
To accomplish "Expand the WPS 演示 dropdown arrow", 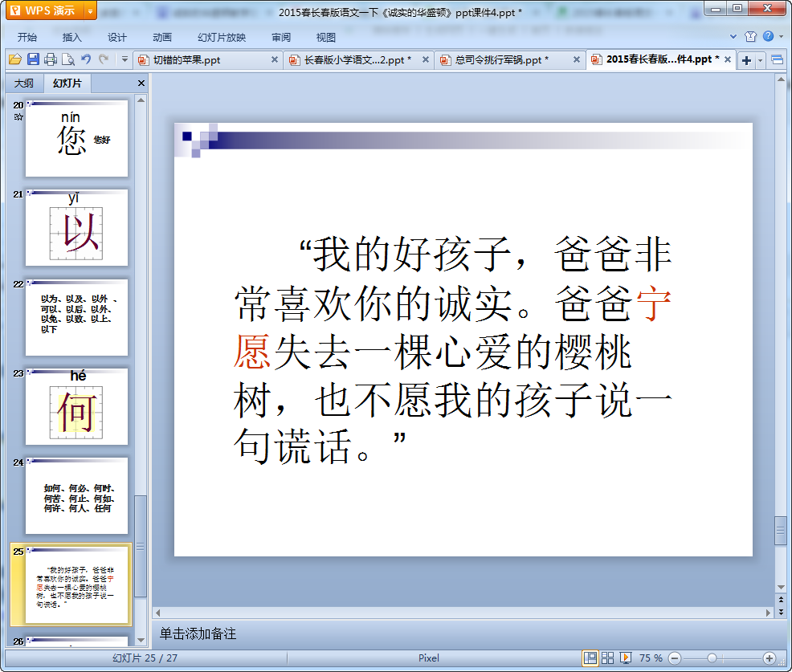I will click(90, 10).
